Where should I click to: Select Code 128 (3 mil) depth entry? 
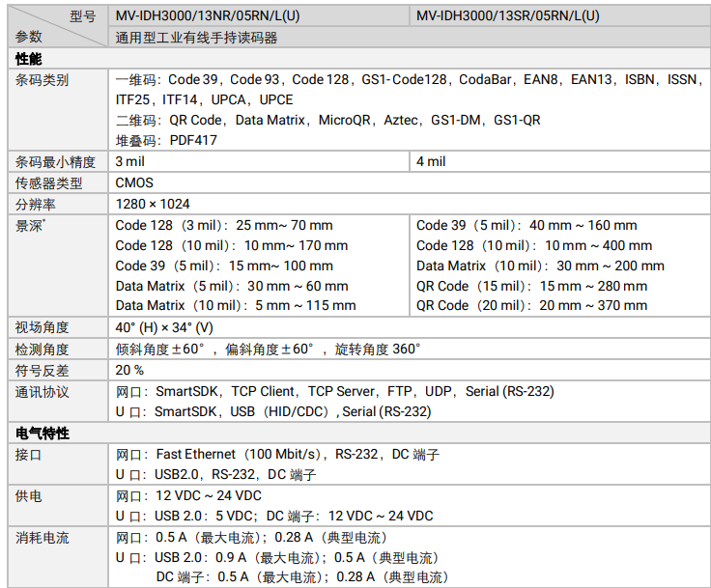coord(223,225)
